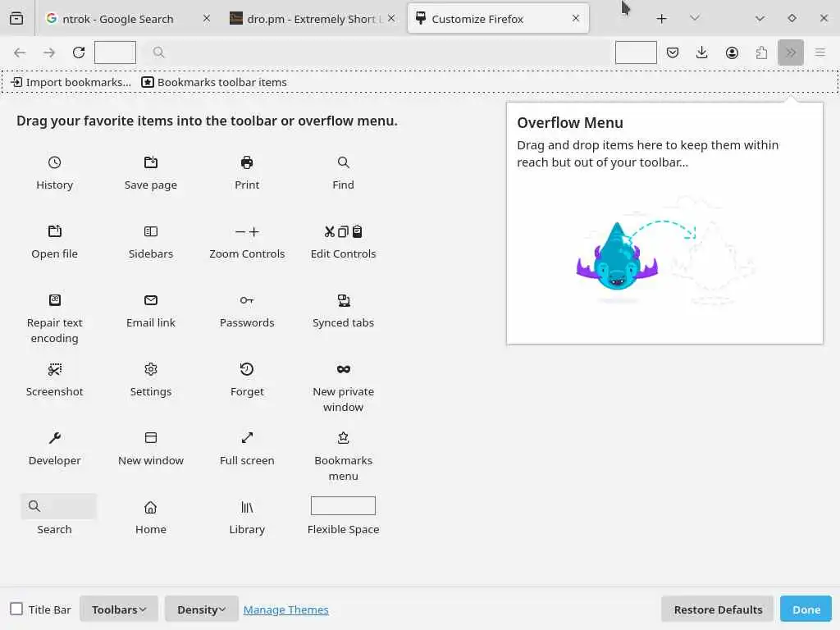840x630 pixels.
Task: Close the ntrok Google Search tab
Action: tap(206, 18)
